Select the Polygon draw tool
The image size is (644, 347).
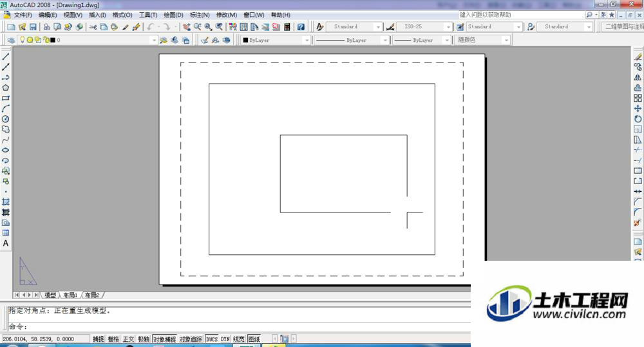tap(6, 88)
